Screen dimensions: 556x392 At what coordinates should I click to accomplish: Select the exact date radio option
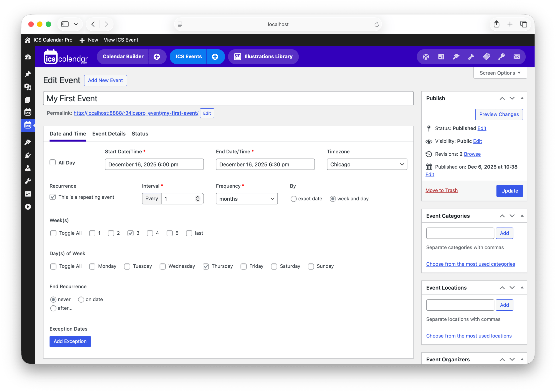click(293, 199)
